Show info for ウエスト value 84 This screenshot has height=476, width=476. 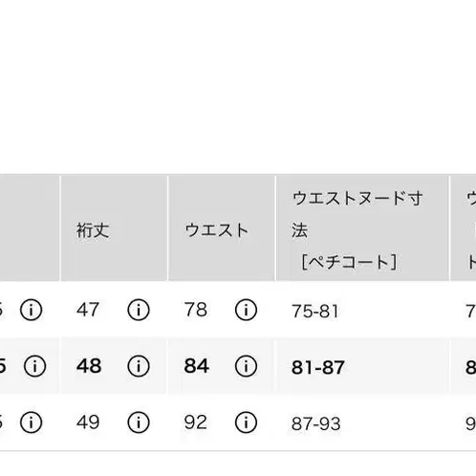(x=246, y=366)
